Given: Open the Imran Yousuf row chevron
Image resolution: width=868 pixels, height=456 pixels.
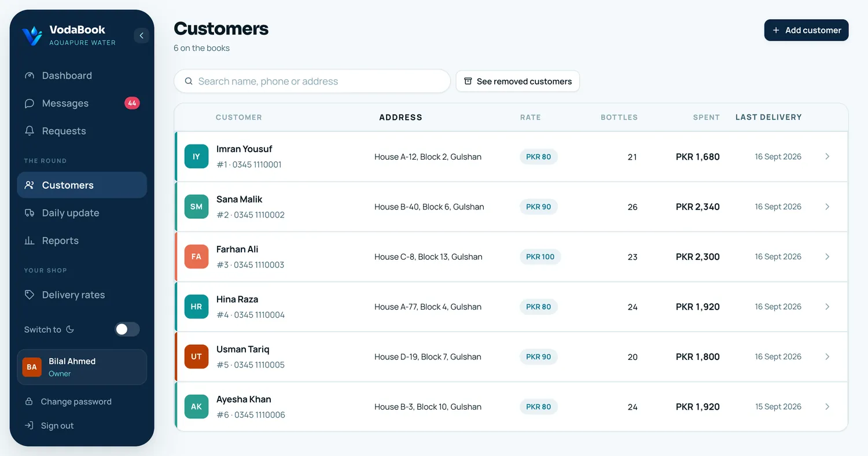Looking at the screenshot, I should (x=827, y=157).
